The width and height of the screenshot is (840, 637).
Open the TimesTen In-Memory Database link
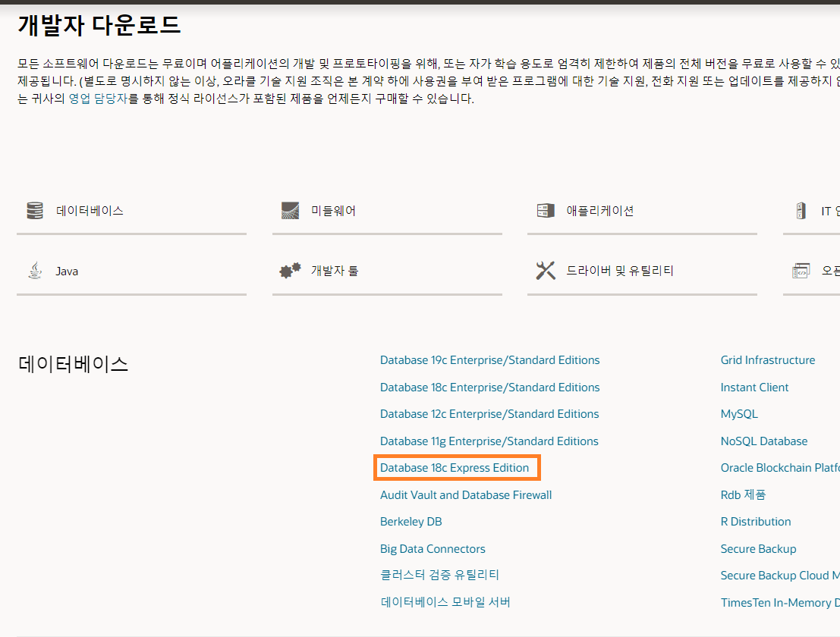[x=780, y=603]
